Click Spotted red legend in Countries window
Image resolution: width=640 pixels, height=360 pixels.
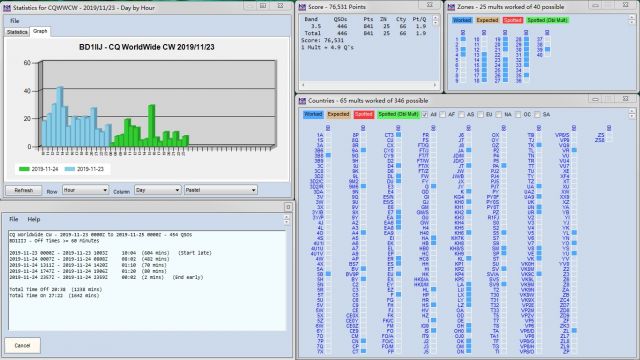(364, 114)
